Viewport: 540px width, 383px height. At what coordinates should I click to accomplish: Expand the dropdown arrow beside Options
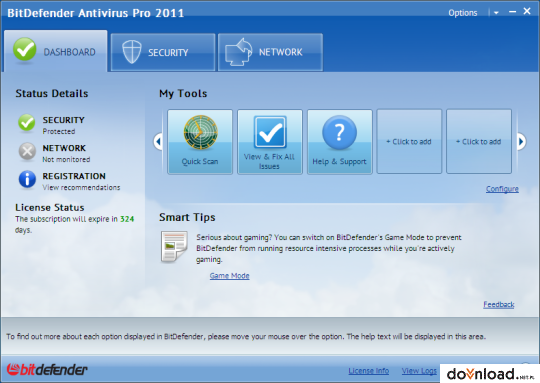[496, 13]
